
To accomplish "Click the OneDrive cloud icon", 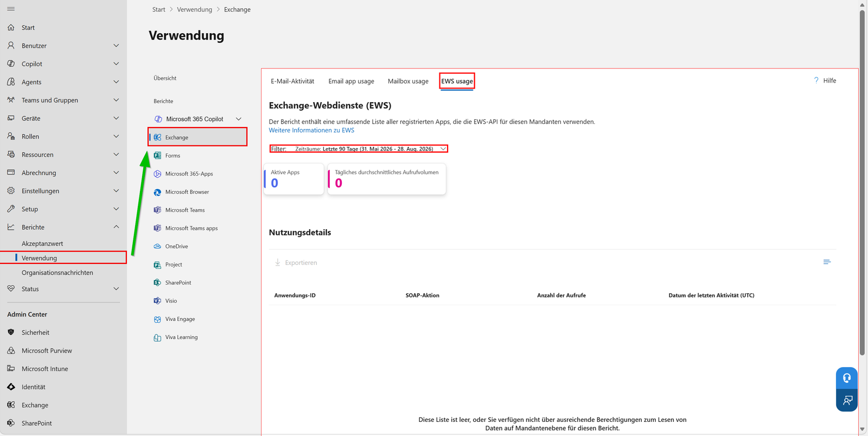I will tap(157, 247).
